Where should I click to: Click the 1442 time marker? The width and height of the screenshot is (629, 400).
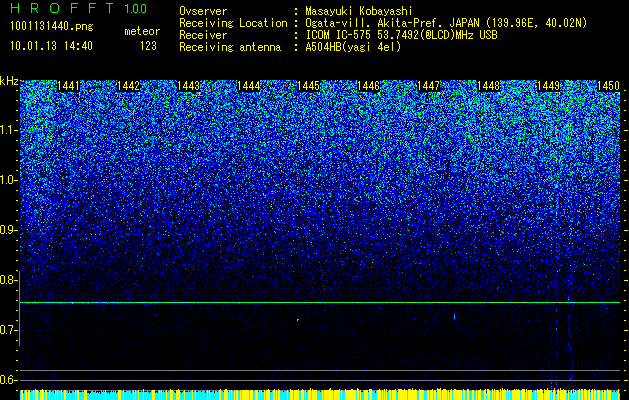pyautogui.click(x=128, y=86)
